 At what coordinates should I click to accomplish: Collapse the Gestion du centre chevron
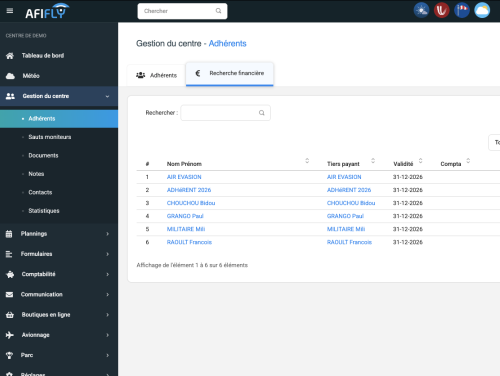click(x=107, y=96)
